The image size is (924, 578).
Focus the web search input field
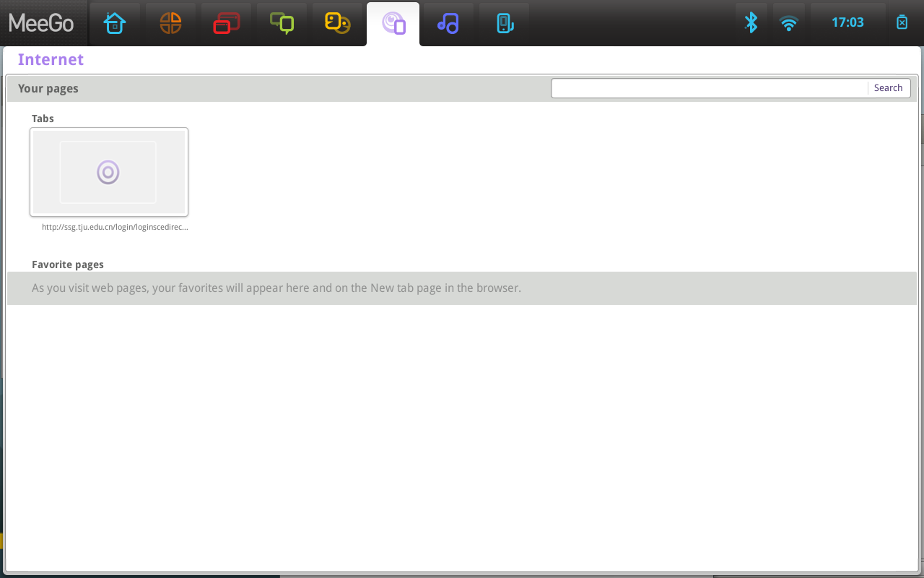(x=710, y=88)
